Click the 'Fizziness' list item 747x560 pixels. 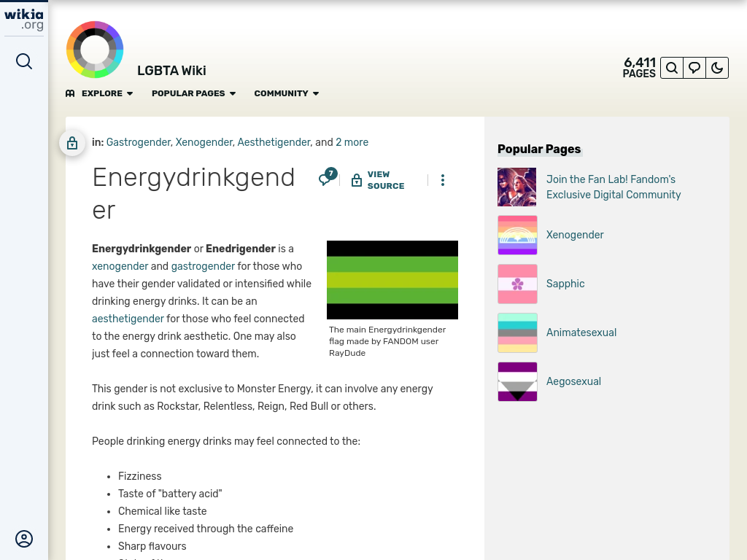coord(139,476)
